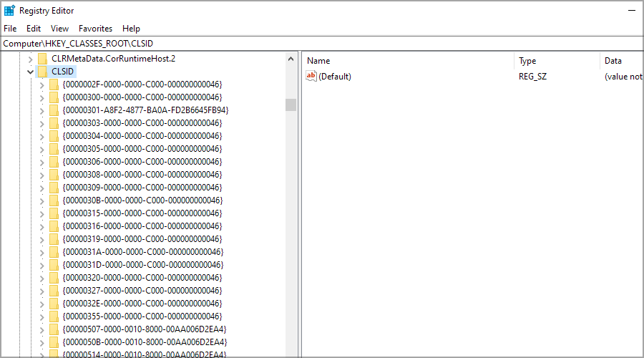Expand key {00000315-0000-0000-C000-000000000046}
The width and height of the screenshot is (644, 358).
pos(42,213)
